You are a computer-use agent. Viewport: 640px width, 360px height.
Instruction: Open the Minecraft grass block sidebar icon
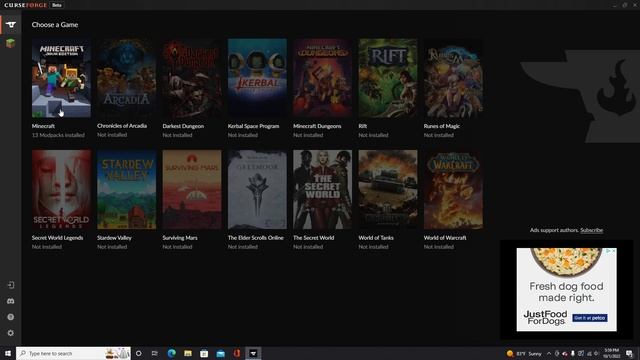point(11,43)
